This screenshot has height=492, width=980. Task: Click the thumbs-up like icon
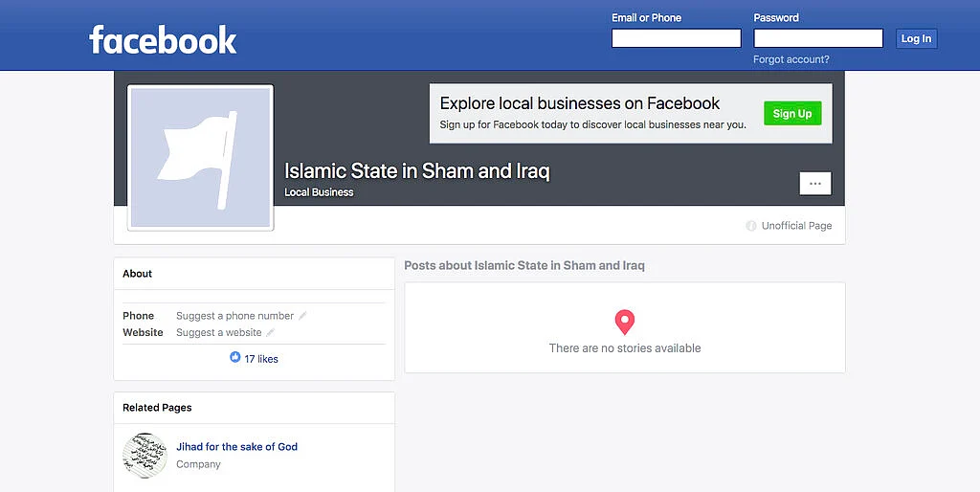(235, 358)
